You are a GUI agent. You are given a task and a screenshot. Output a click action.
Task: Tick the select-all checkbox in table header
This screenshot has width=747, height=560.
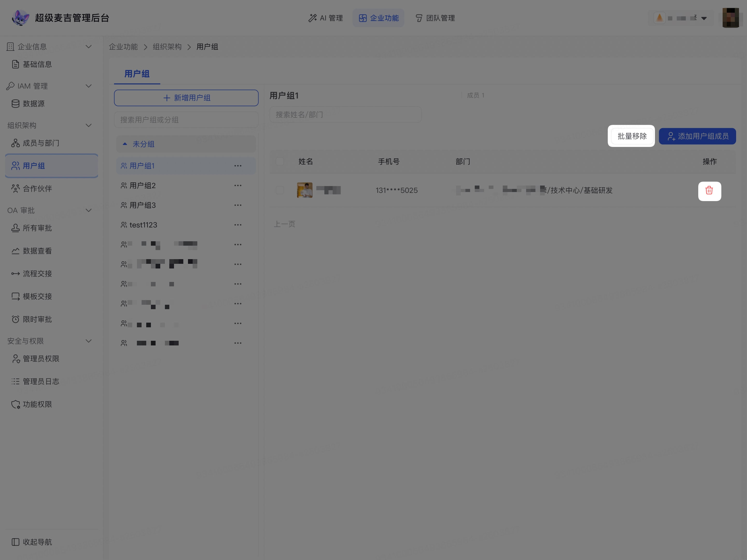(280, 161)
